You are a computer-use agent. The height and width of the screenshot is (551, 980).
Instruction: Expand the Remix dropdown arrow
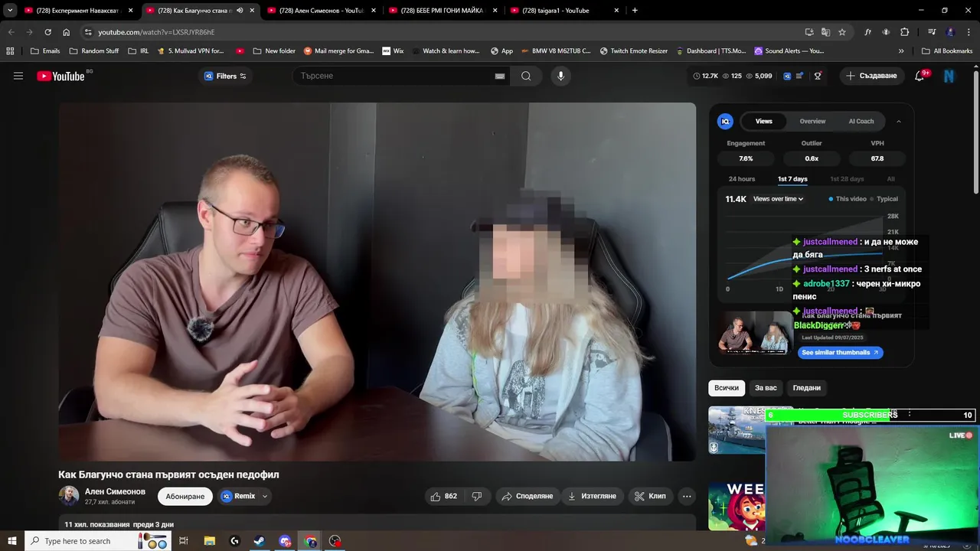point(265,496)
